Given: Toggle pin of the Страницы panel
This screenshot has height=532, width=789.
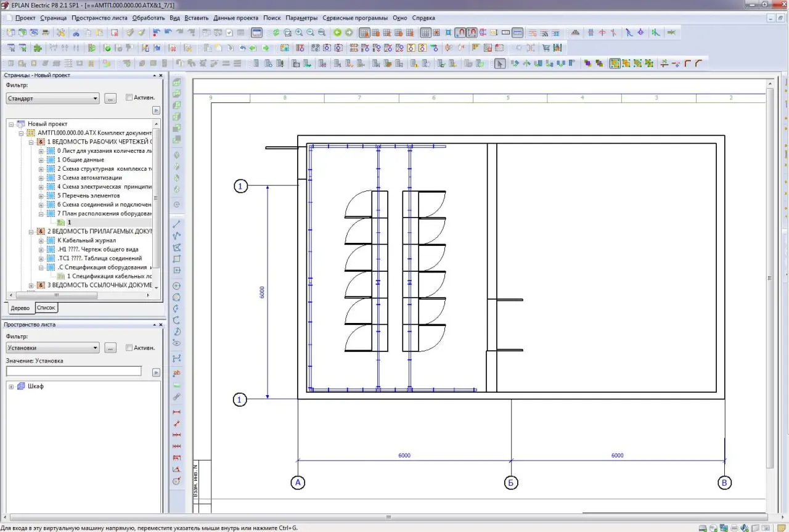Looking at the screenshot, I should click(x=153, y=75).
